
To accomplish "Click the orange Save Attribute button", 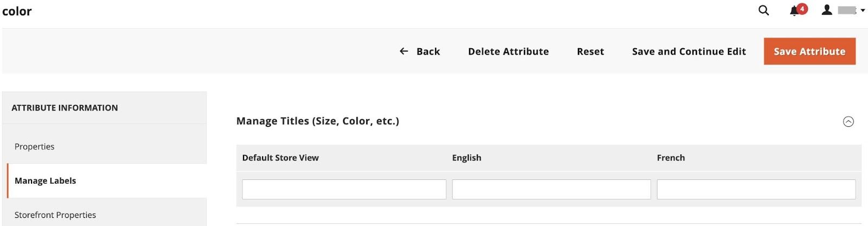I will (x=809, y=51).
